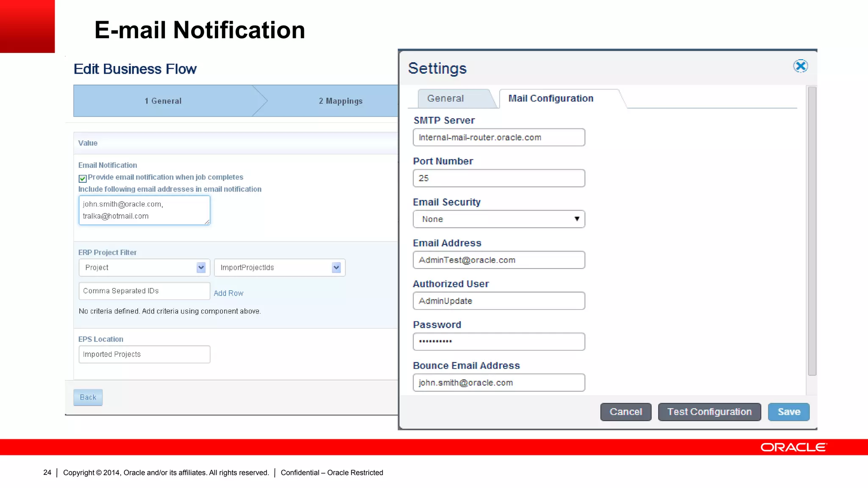
Task: Click the EPS Location label
Action: tap(101, 339)
